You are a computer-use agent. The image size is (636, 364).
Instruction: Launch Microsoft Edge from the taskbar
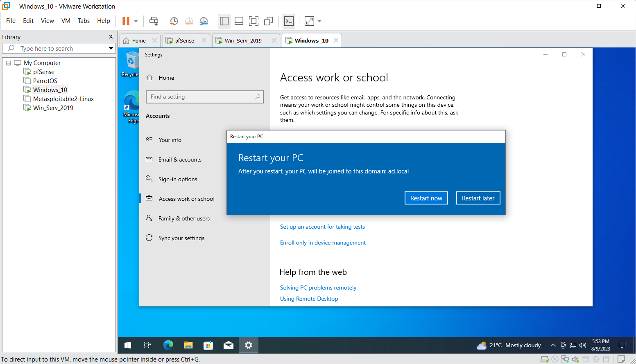[x=168, y=345]
